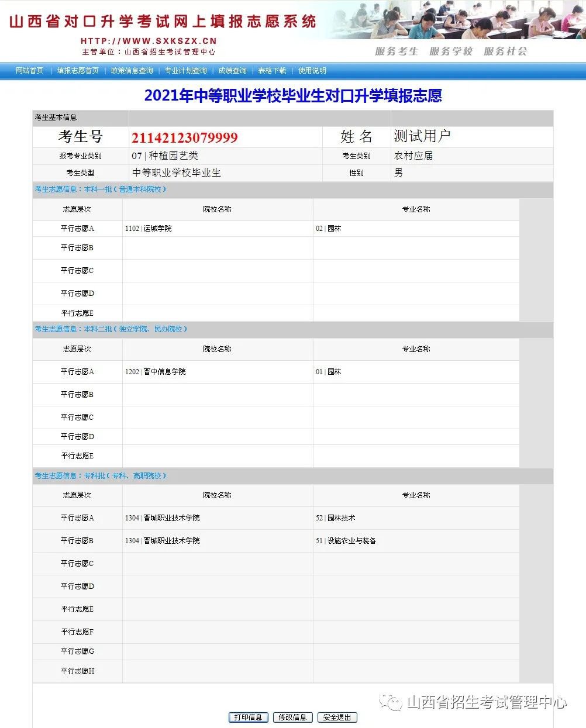Click the 中等职业学校毕业生 candidate type value
586x728 pixels.
[x=177, y=172]
